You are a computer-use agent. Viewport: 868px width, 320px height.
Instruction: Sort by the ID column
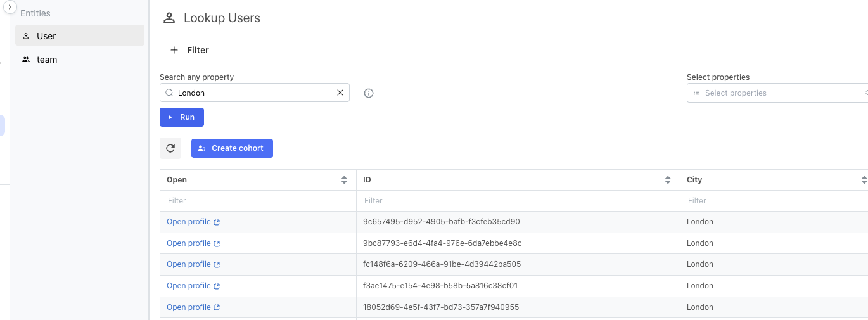coord(667,180)
